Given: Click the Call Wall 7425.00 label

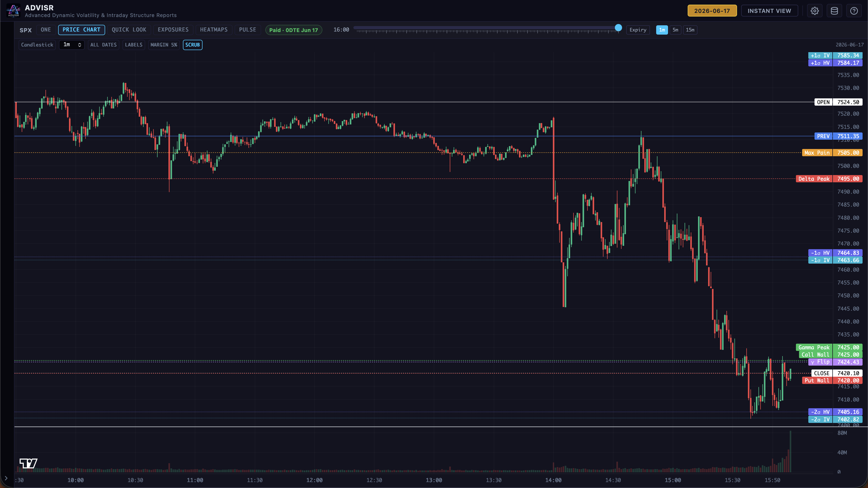Looking at the screenshot, I should [831, 355].
